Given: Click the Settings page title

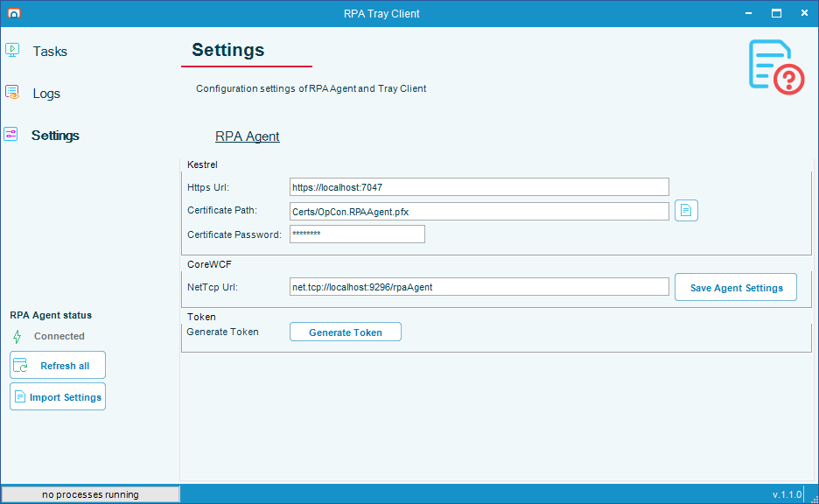Looking at the screenshot, I should [227, 50].
